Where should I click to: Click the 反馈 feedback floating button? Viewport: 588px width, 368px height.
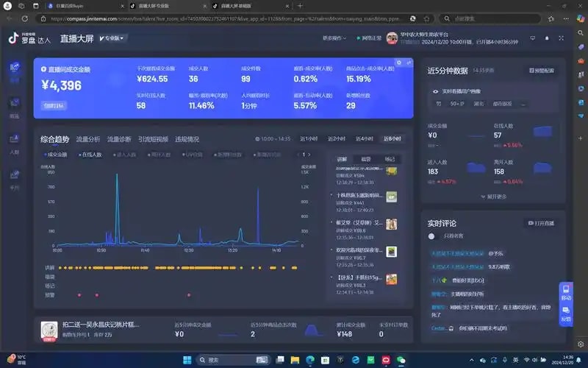(566, 314)
